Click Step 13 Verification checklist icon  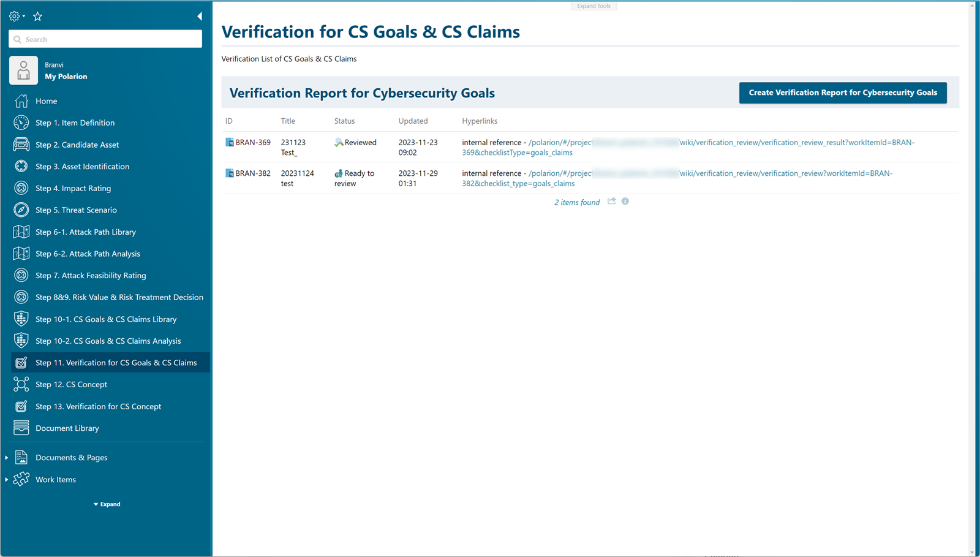pos(21,406)
